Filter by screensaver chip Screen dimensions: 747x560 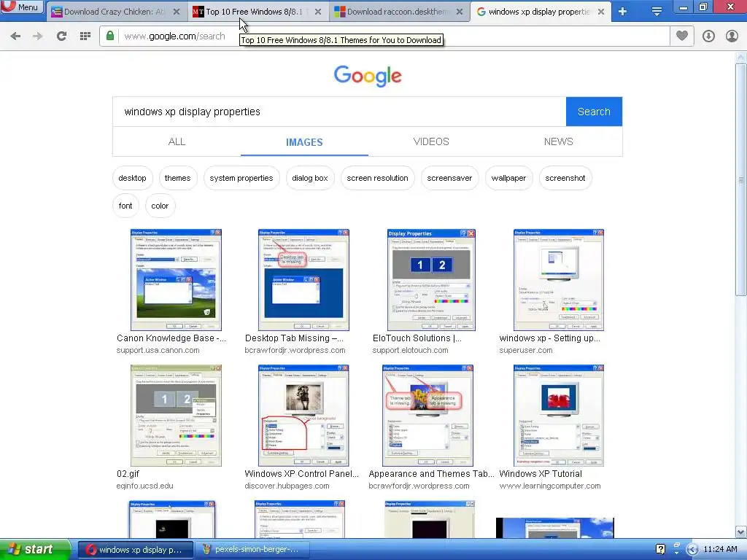tap(449, 178)
